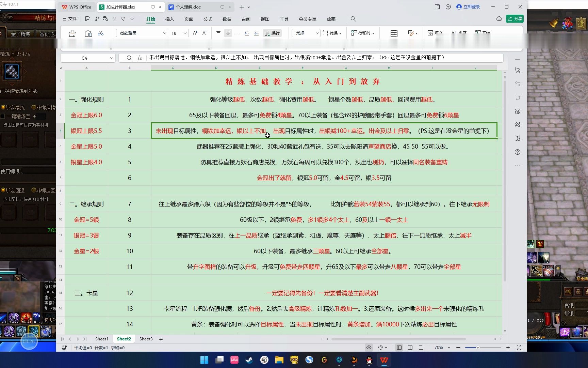Viewport: 588px width, 368px height.
Task: Click the formula bar text field
Action: coord(325,58)
